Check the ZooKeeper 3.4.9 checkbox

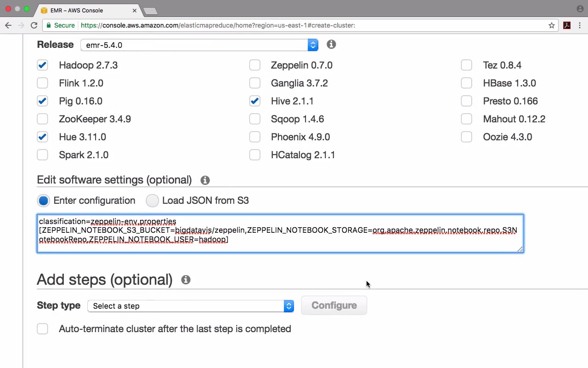click(x=42, y=119)
